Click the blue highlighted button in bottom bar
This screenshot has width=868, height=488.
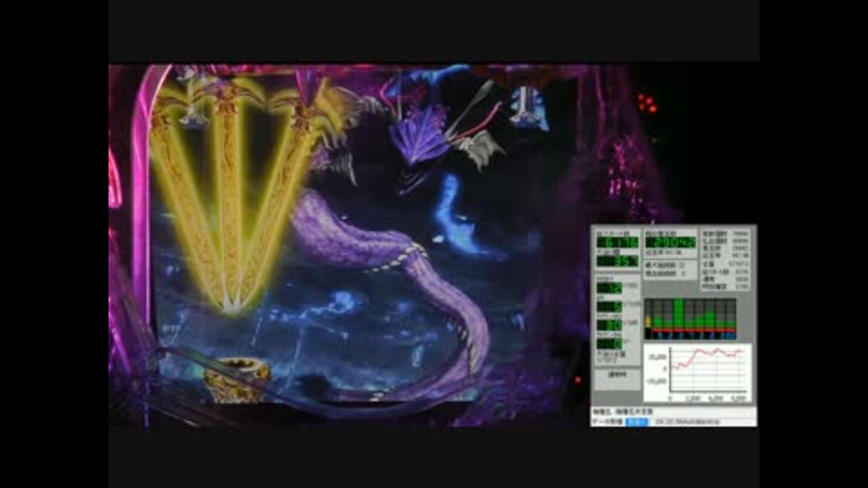(637, 422)
